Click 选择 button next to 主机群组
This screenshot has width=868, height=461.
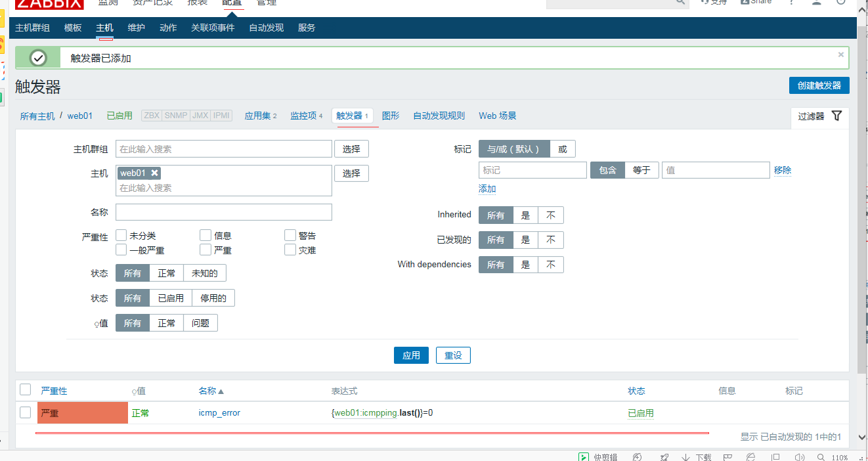click(351, 149)
